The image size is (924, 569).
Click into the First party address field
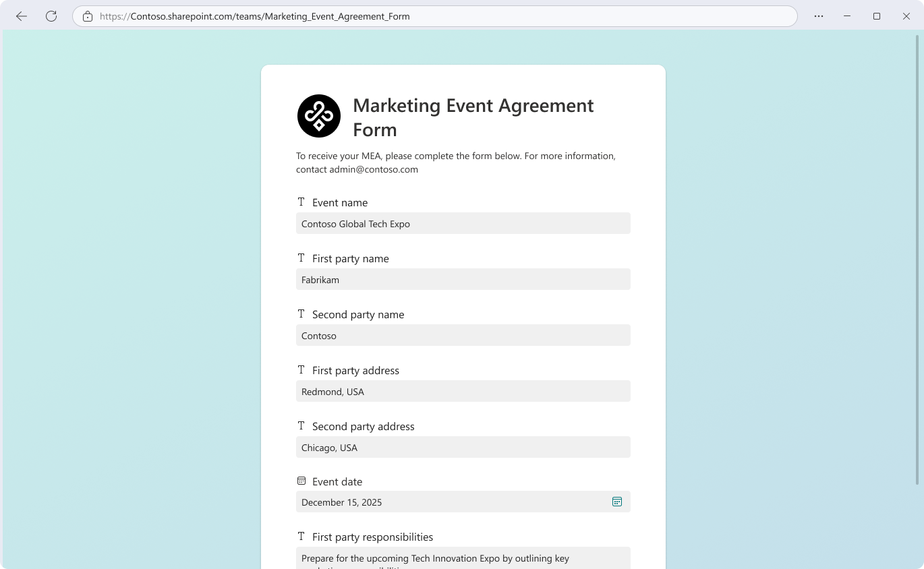(463, 392)
